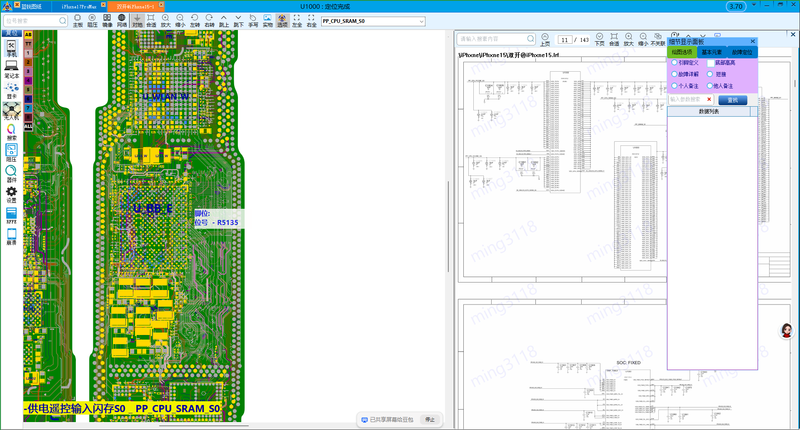Open the 基本元素 tab in detail panel
The width and height of the screenshot is (800, 430).
click(x=712, y=51)
